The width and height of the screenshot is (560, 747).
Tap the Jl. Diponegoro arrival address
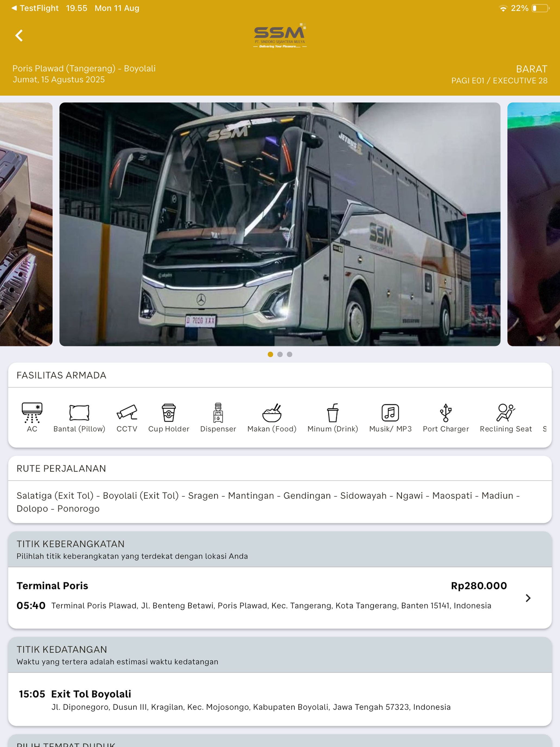[251, 707]
